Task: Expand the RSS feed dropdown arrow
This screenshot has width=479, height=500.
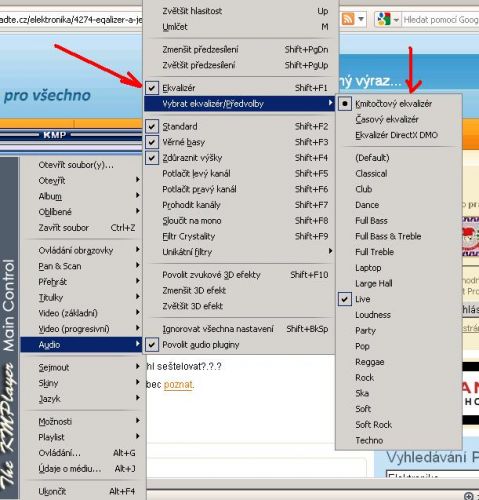Action: point(361,19)
